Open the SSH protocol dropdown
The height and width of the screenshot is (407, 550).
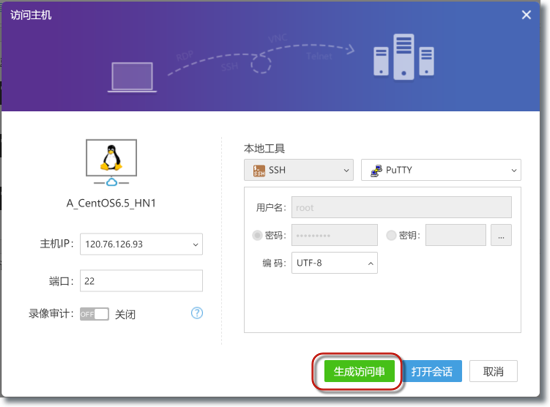click(299, 170)
